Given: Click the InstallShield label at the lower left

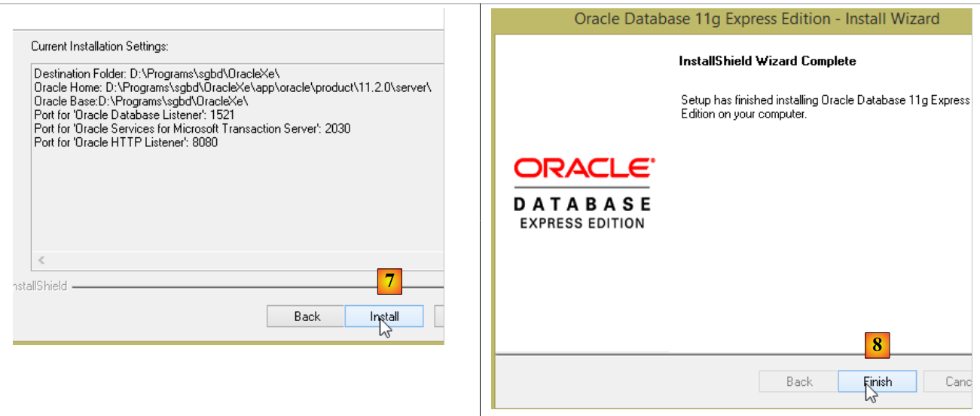Looking at the screenshot, I should pyautogui.click(x=39, y=286).
